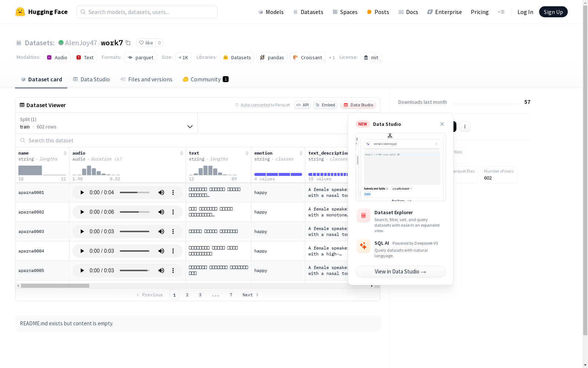Mute audio in aparna0002 row

pos(161,212)
